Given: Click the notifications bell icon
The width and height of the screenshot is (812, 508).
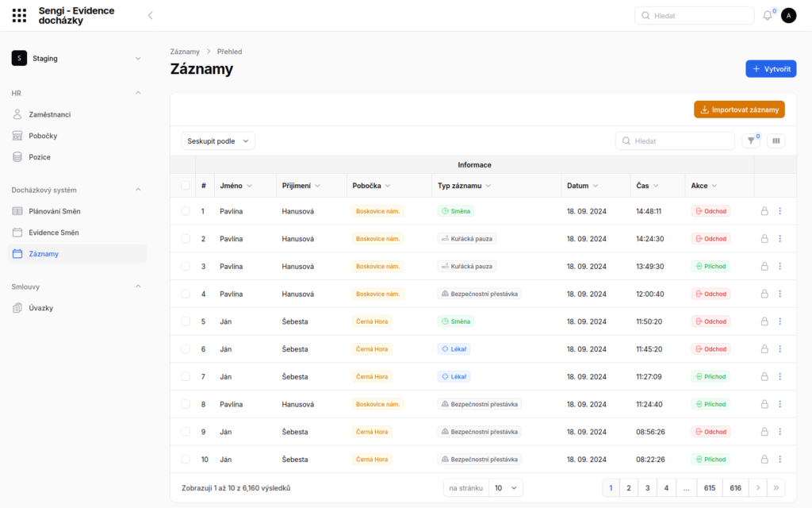Looking at the screenshot, I should click(767, 16).
